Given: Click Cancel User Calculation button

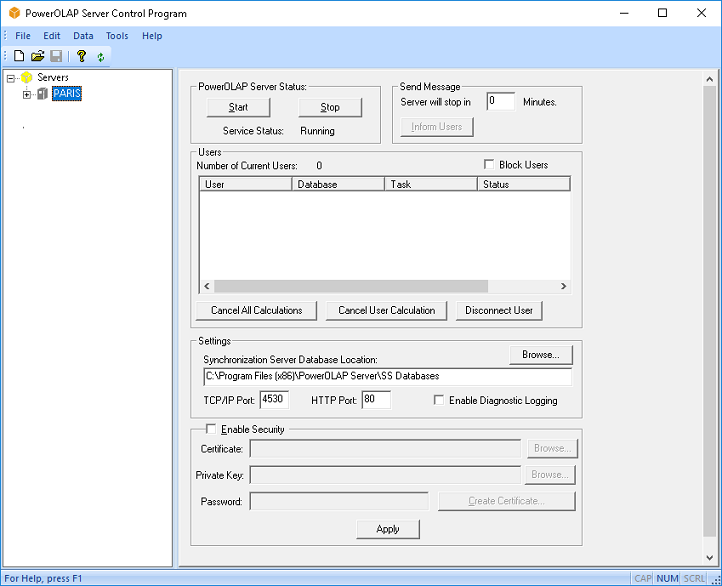Looking at the screenshot, I should pos(386,311).
